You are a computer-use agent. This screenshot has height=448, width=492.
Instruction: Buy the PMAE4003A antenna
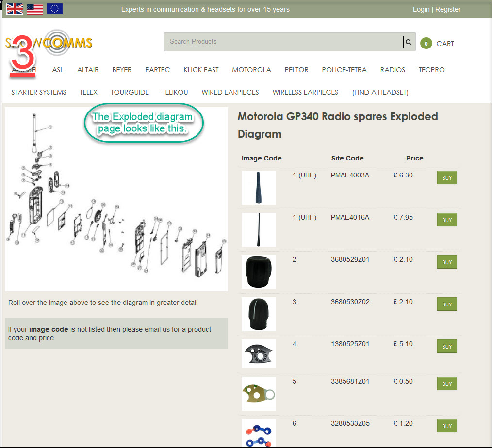tap(447, 178)
